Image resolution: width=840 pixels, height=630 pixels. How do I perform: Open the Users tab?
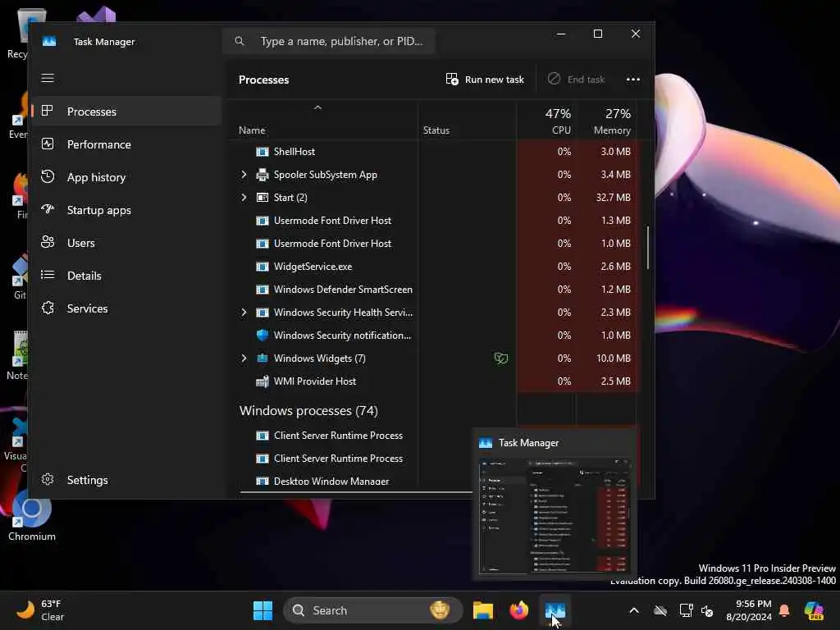click(x=126, y=243)
